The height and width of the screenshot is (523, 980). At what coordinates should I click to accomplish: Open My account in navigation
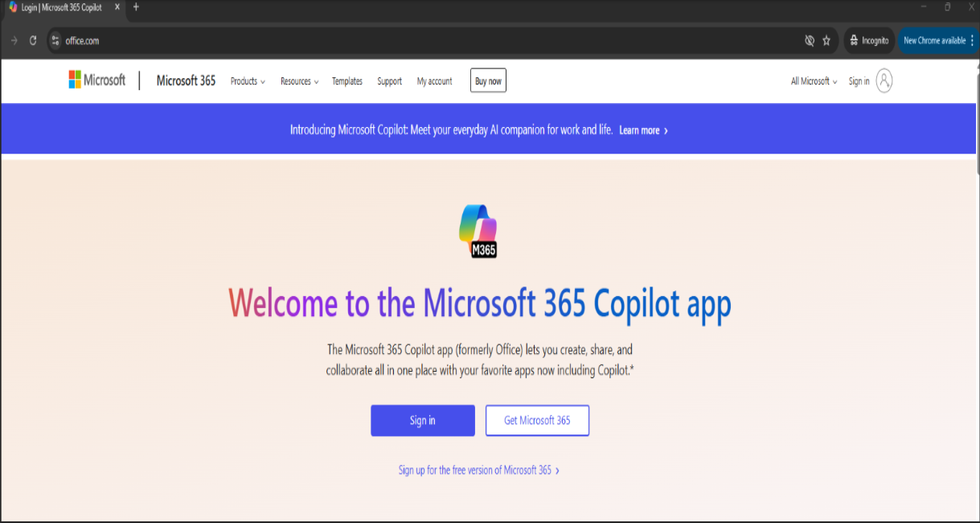[434, 81]
